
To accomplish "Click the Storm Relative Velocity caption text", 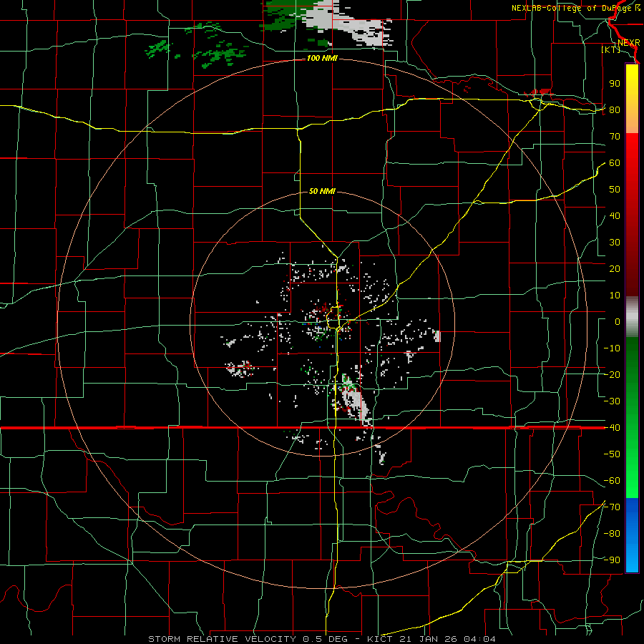I will pyautogui.click(x=322, y=639).
